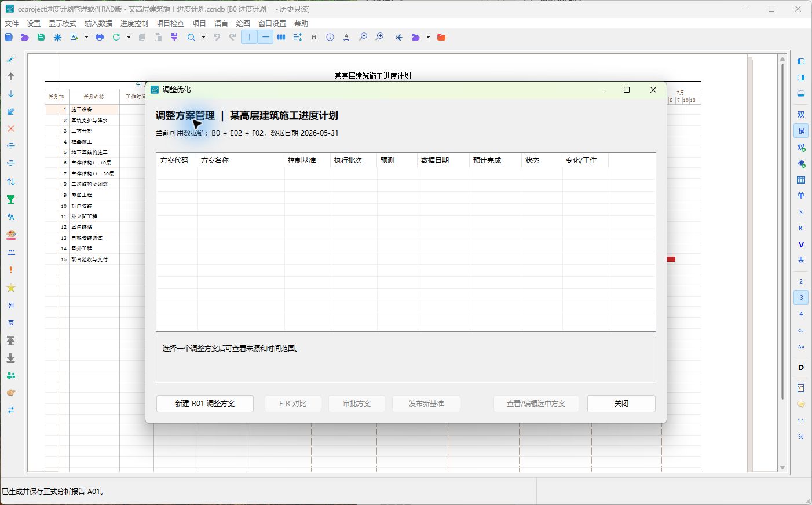This screenshot has height=505, width=812.
Task: Click the blue asterisk icon
Action: (57, 37)
